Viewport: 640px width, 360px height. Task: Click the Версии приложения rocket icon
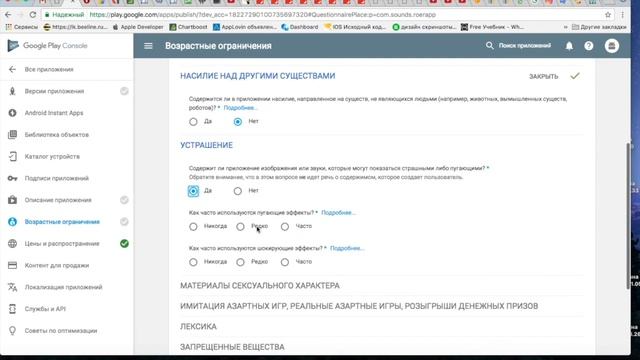[12, 91]
